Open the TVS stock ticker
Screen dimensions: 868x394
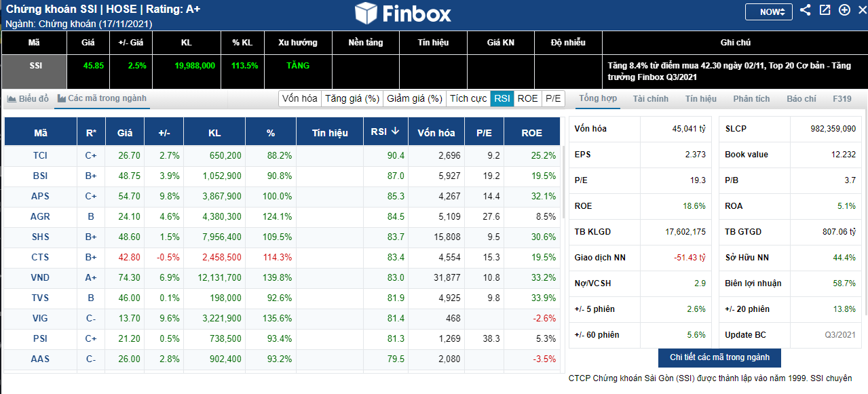pyautogui.click(x=41, y=298)
